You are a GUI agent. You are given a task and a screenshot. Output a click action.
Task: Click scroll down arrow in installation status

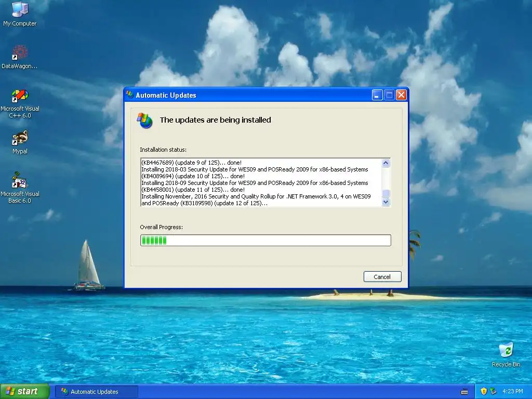point(386,202)
